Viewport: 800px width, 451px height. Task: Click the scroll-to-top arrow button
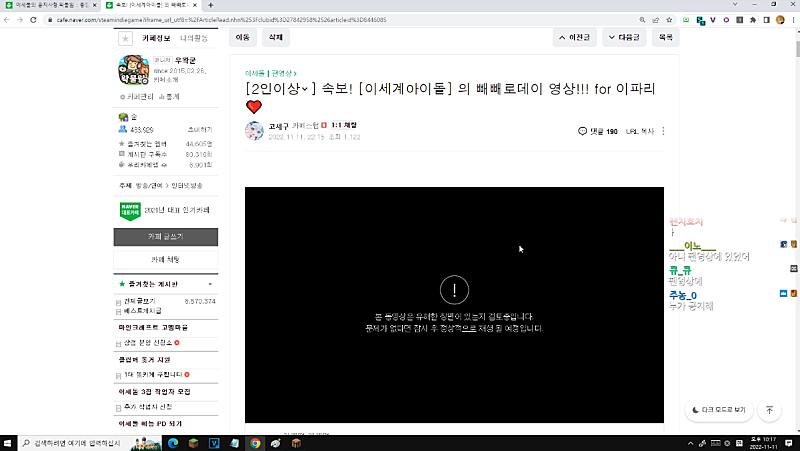coord(769,410)
